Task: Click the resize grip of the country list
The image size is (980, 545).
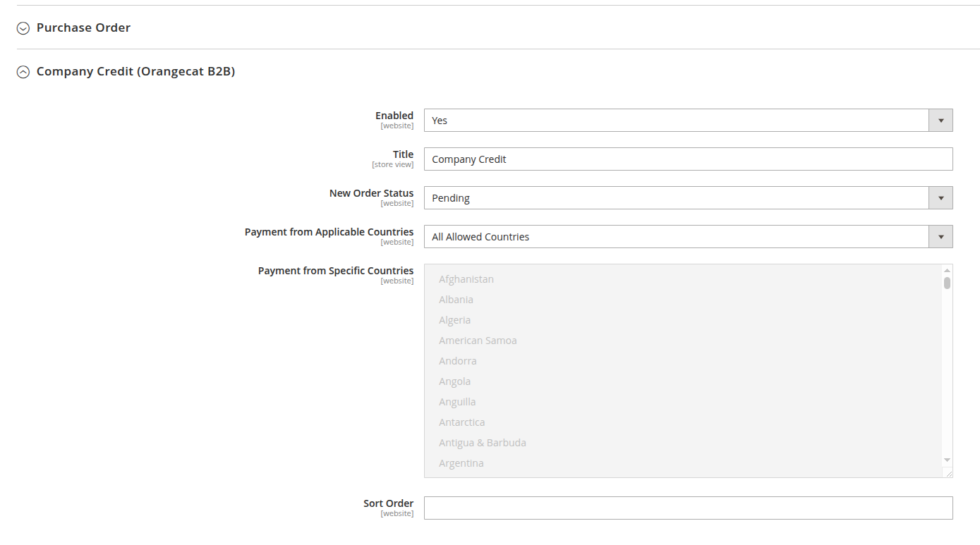Action: tap(948, 470)
